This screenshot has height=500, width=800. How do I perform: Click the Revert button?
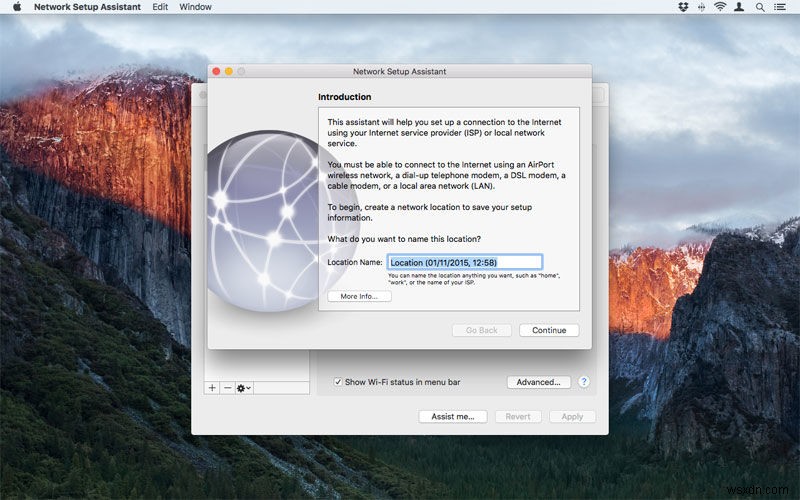[518, 417]
